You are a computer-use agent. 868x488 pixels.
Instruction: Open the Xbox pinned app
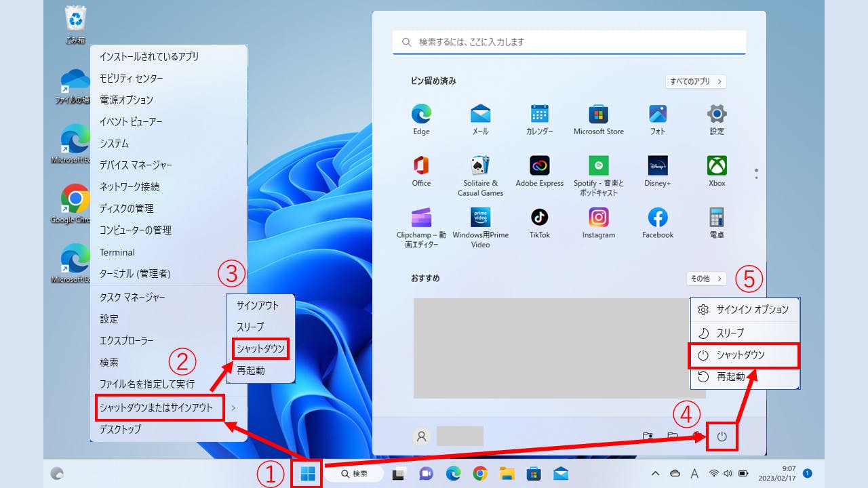[x=717, y=171]
